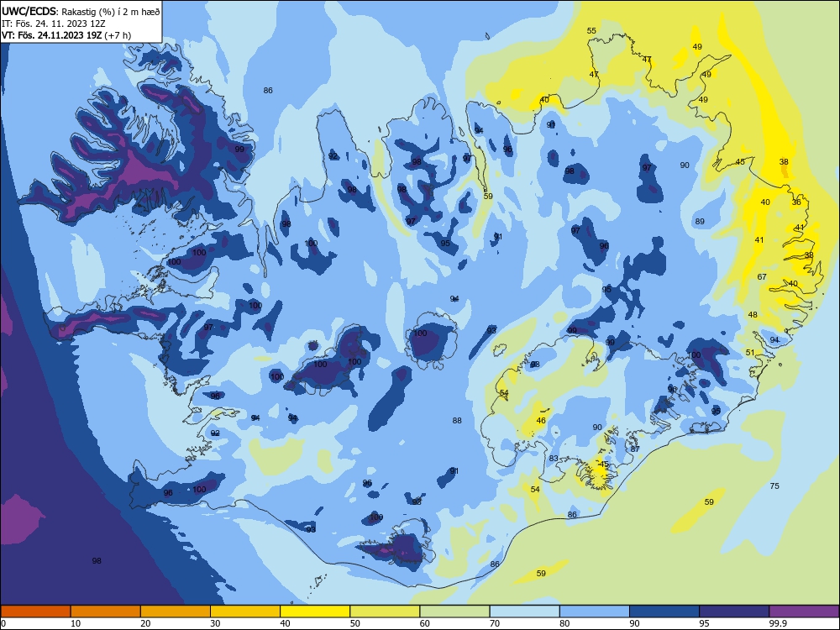This screenshot has height=630, width=840.
Task: Click the 20–30 amber legend swatch
Action: click(176, 612)
